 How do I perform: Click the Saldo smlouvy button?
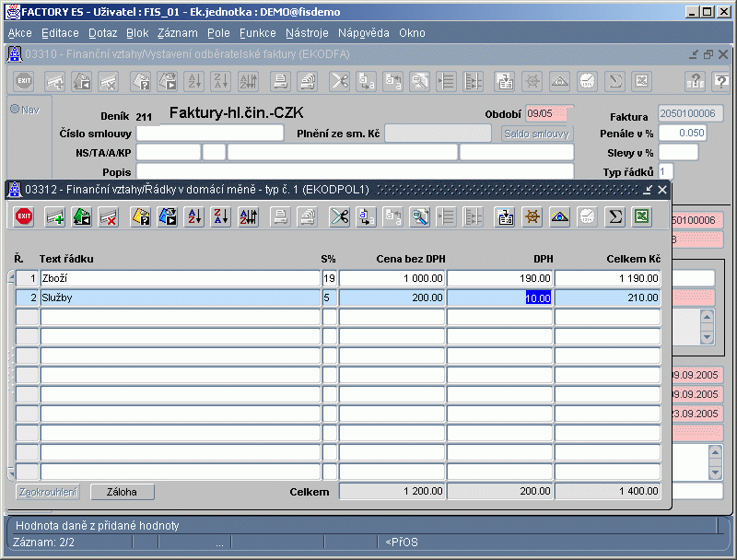coord(536,134)
